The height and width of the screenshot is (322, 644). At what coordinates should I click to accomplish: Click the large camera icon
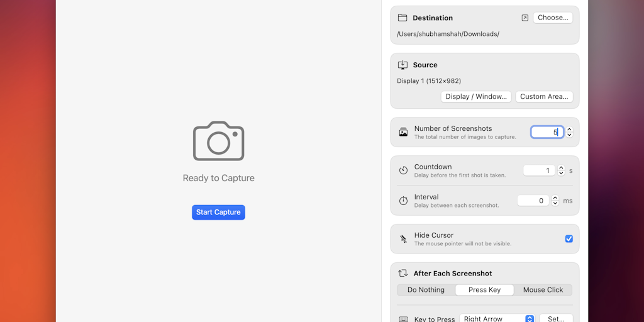click(218, 141)
